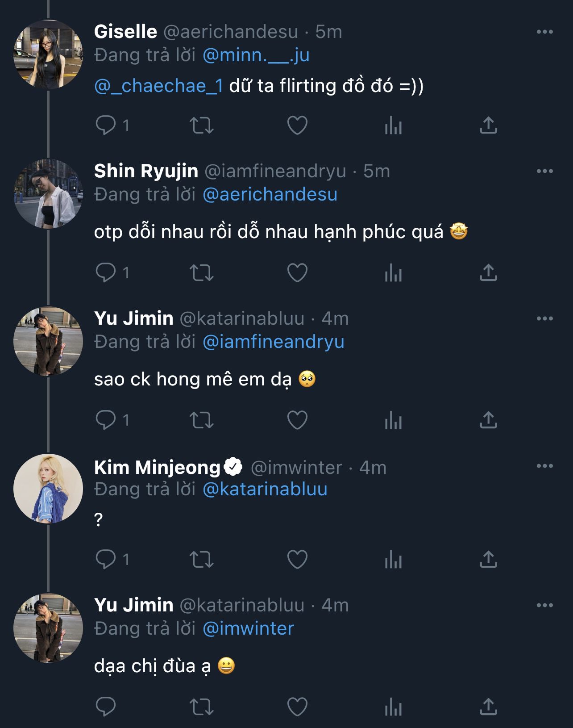Image resolution: width=573 pixels, height=728 pixels.
Task: Open more options on Shin Ryujin's tweet
Action: (x=544, y=171)
